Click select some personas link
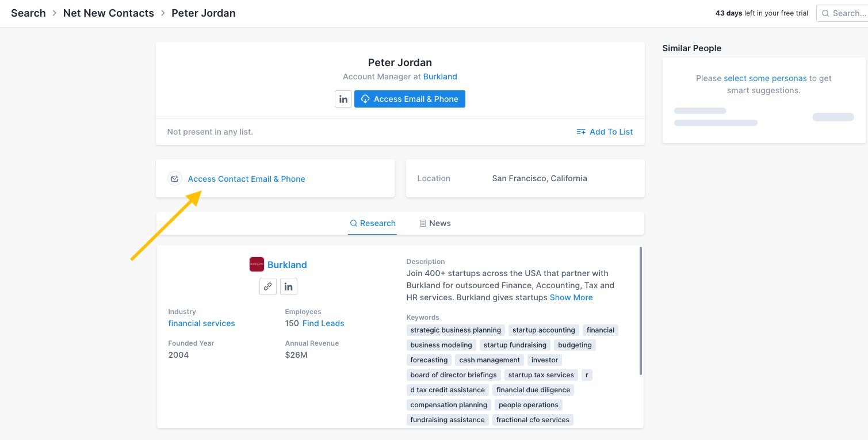 (765, 78)
